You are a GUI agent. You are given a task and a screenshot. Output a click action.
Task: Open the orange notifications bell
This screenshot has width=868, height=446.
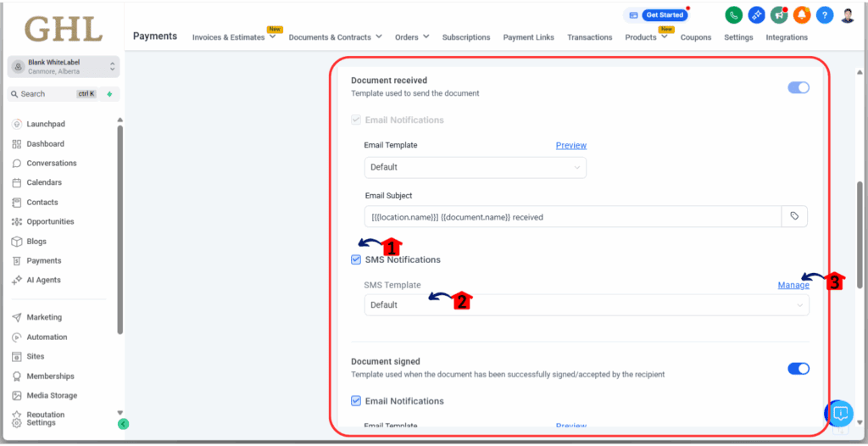(x=802, y=15)
